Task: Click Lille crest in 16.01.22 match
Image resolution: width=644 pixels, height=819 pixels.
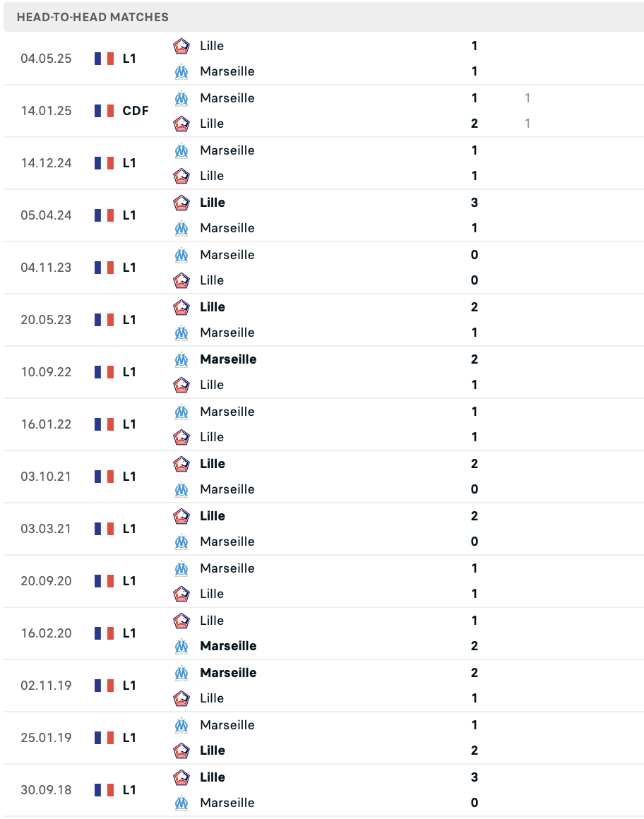Action: (181, 437)
